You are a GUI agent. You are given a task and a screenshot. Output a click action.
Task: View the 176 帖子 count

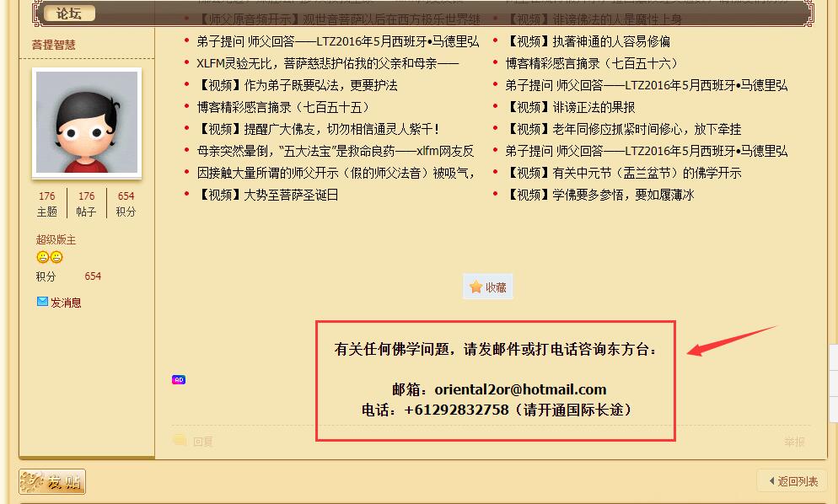[87, 204]
